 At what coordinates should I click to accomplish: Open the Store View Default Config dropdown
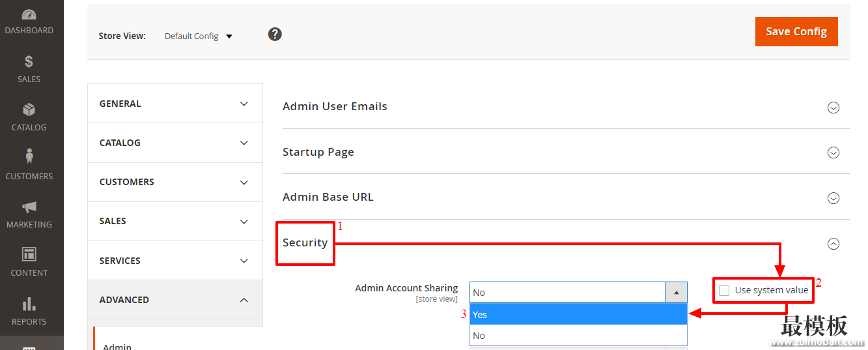click(199, 36)
